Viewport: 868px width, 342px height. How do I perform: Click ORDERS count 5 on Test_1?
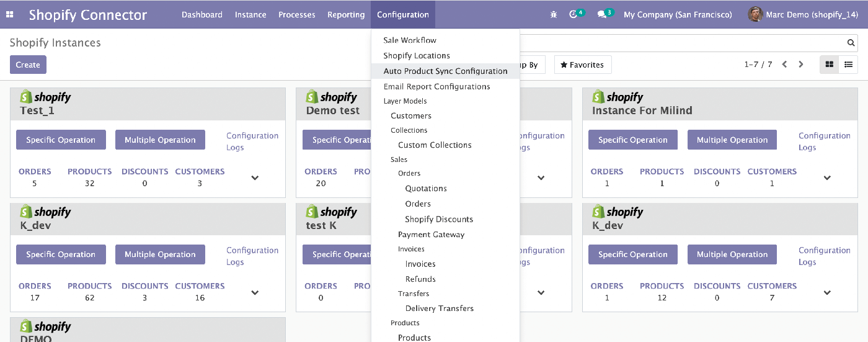[35, 183]
